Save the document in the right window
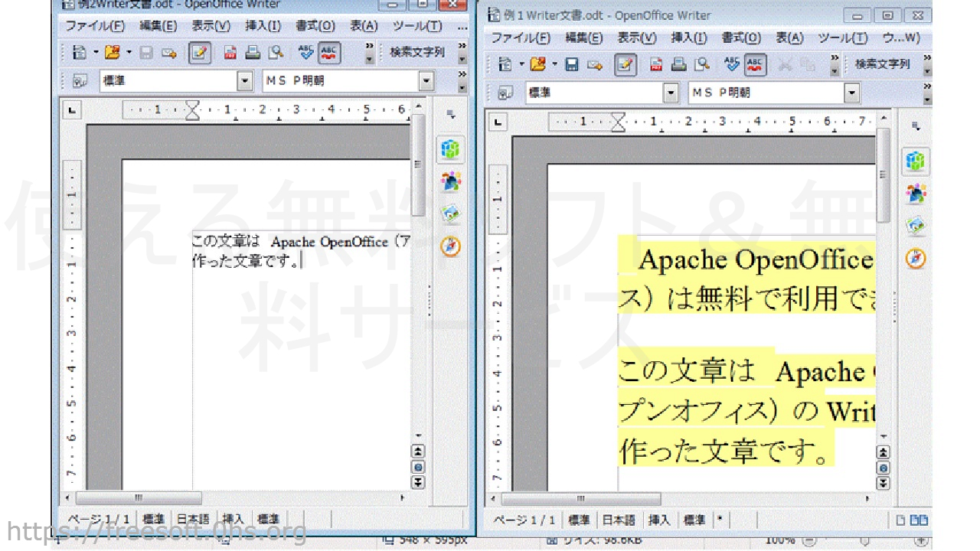 pos(571,65)
